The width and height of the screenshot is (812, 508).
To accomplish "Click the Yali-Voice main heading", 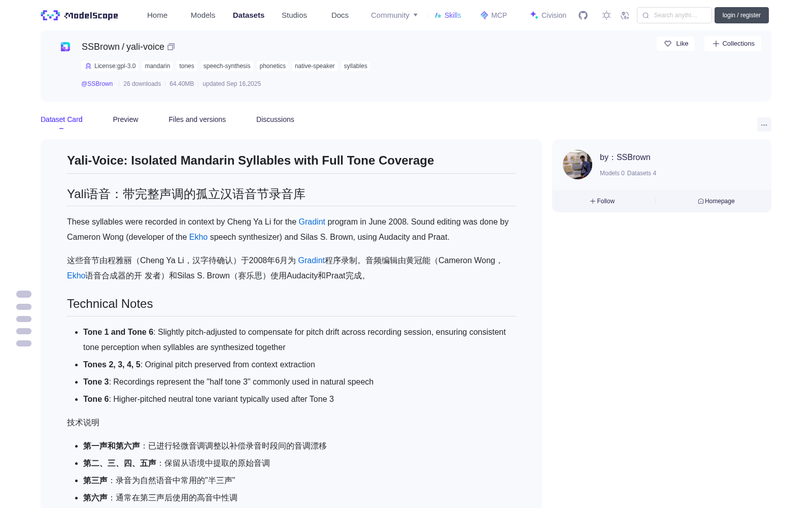I will (x=250, y=161).
